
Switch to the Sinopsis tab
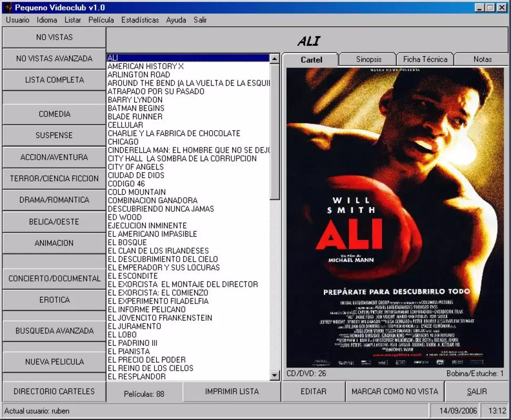click(x=369, y=59)
